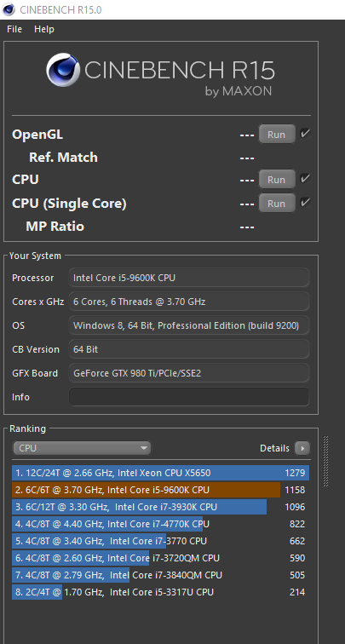
Task: Click the Details arrow icon button
Action: point(302,448)
